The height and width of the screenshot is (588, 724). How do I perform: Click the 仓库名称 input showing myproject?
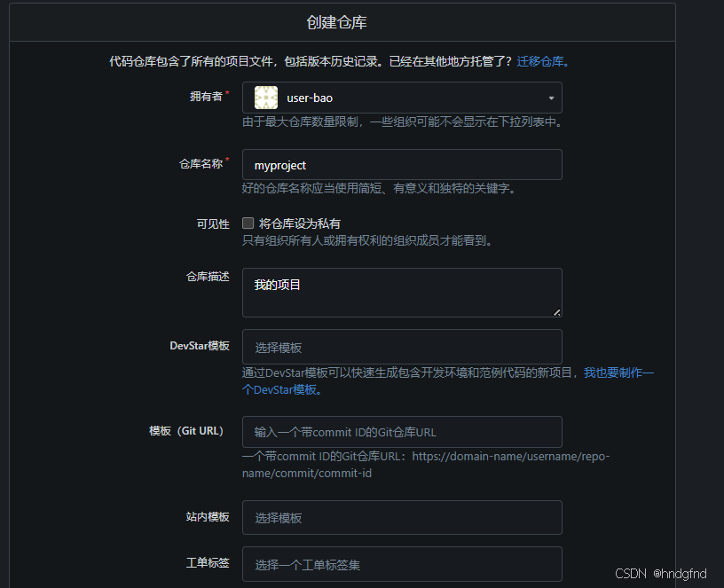click(401, 164)
